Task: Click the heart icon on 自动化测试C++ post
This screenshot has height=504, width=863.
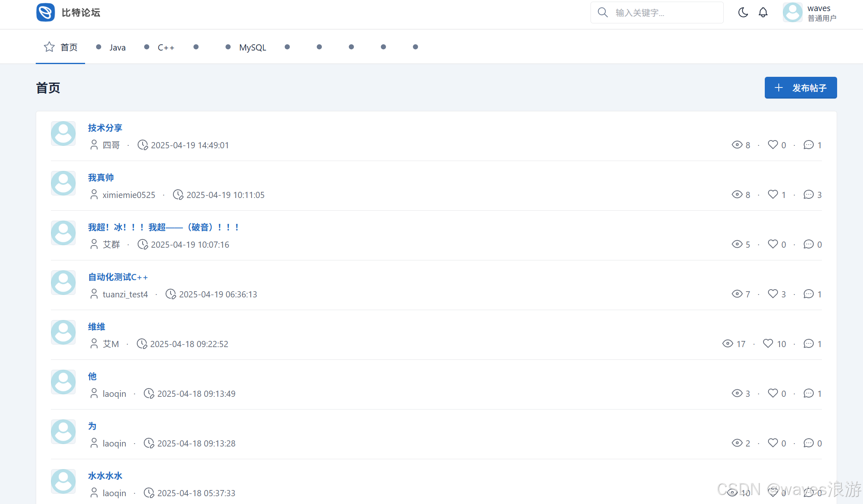Action: point(773,294)
